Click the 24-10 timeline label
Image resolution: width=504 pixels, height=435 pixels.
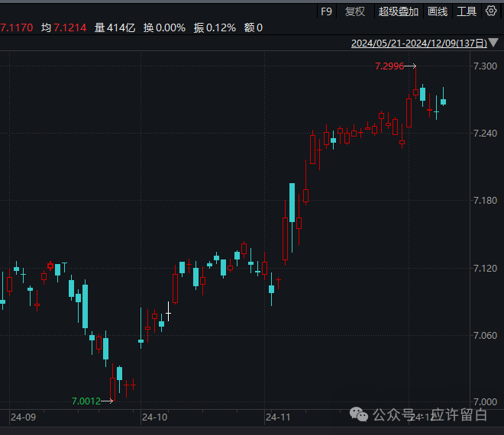(154, 417)
